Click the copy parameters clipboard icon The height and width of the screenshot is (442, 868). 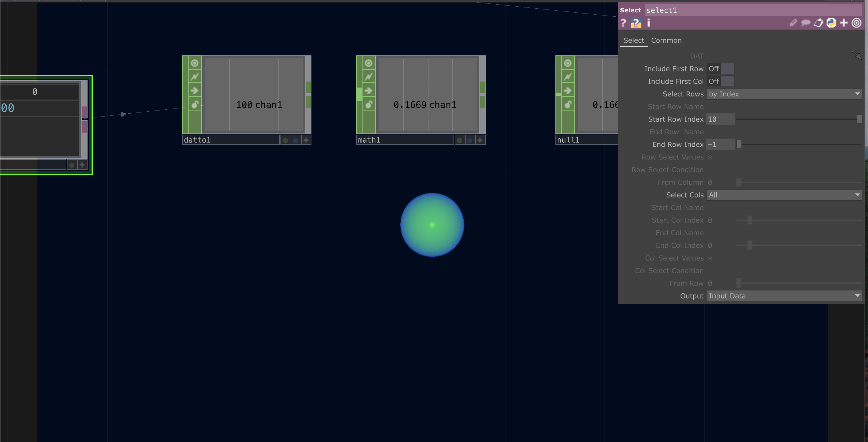(819, 23)
